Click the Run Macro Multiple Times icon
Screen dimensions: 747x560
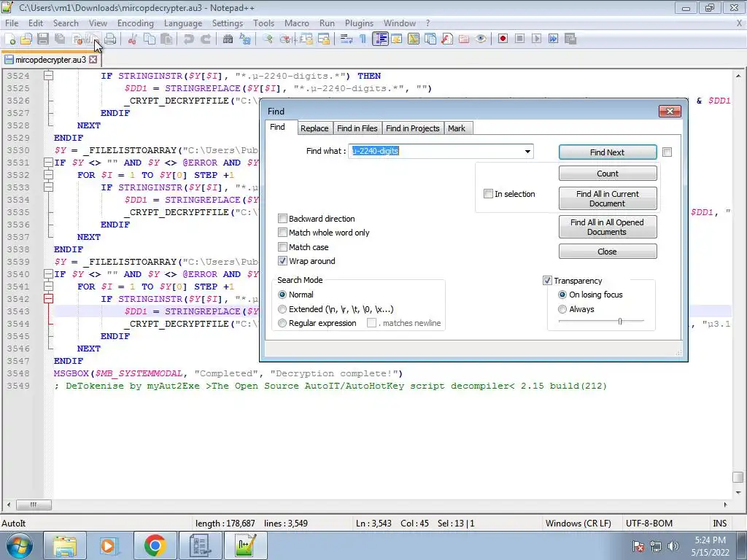553,39
